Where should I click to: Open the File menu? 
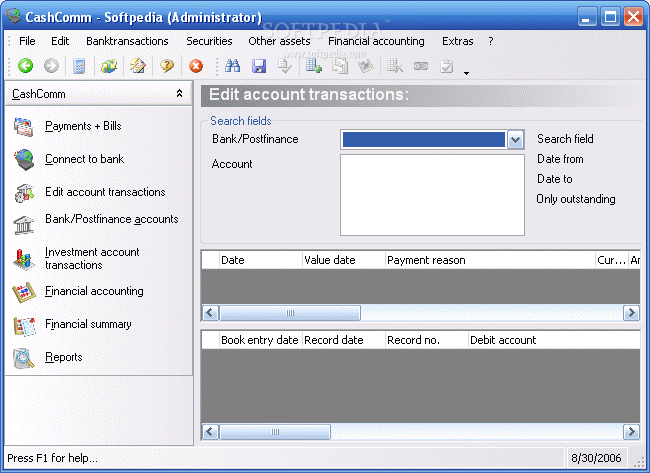click(27, 41)
